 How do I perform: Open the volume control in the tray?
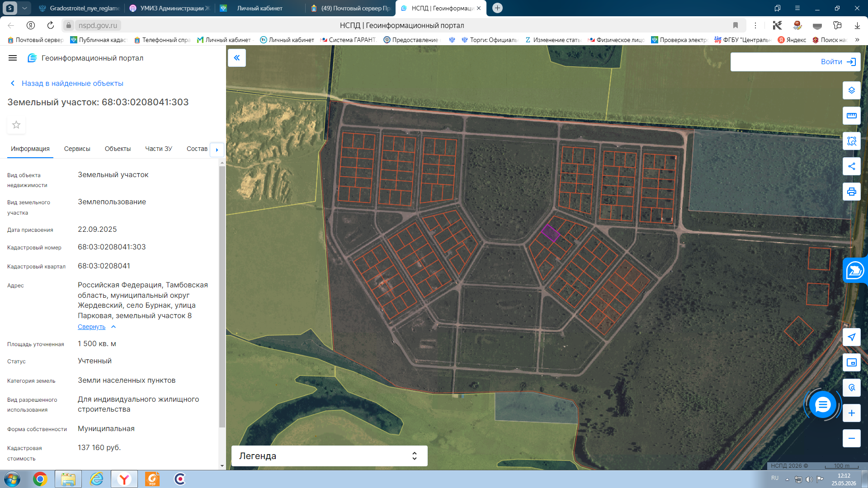point(809,479)
